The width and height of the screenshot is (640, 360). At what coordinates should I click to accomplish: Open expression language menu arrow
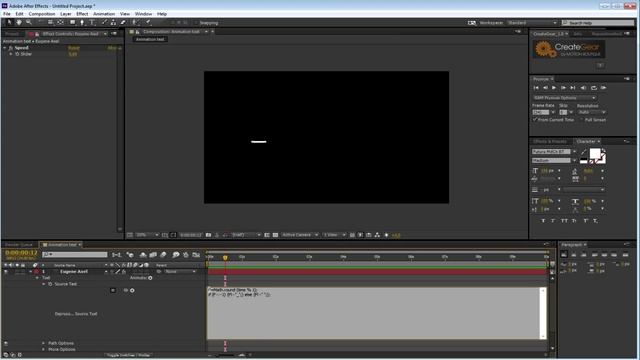click(x=132, y=290)
